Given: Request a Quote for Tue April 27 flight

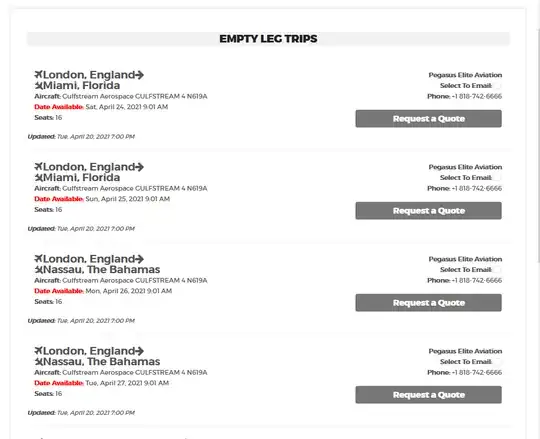Looking at the screenshot, I should 428,395.
